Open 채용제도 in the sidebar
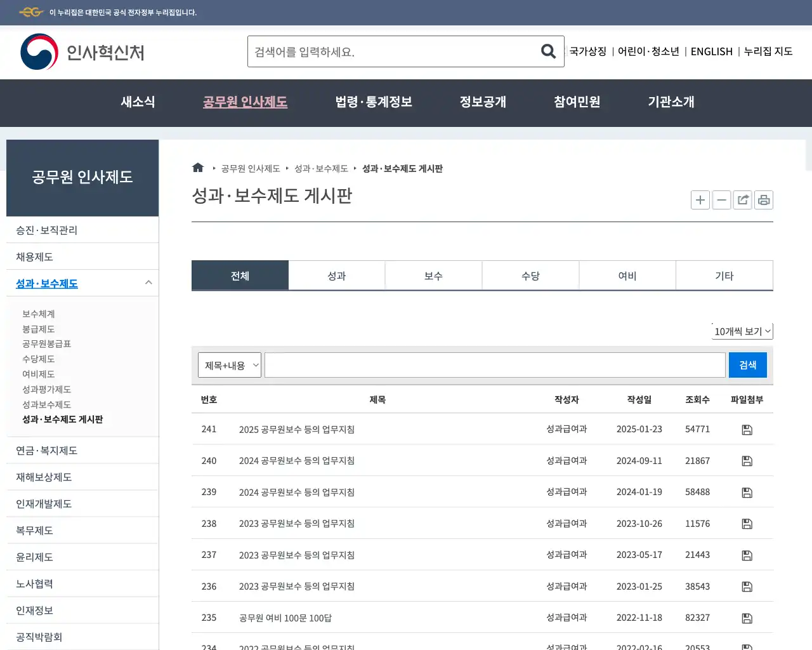The height and width of the screenshot is (650, 812). (x=82, y=256)
